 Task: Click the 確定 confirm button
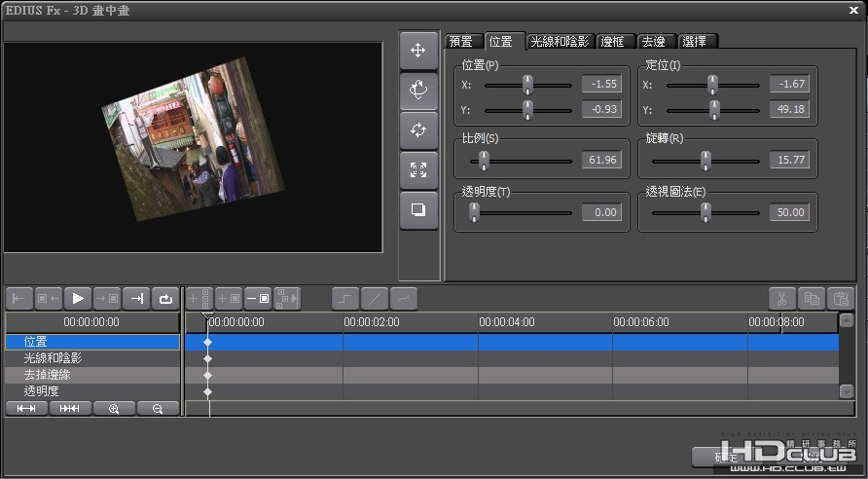pyautogui.click(x=727, y=457)
